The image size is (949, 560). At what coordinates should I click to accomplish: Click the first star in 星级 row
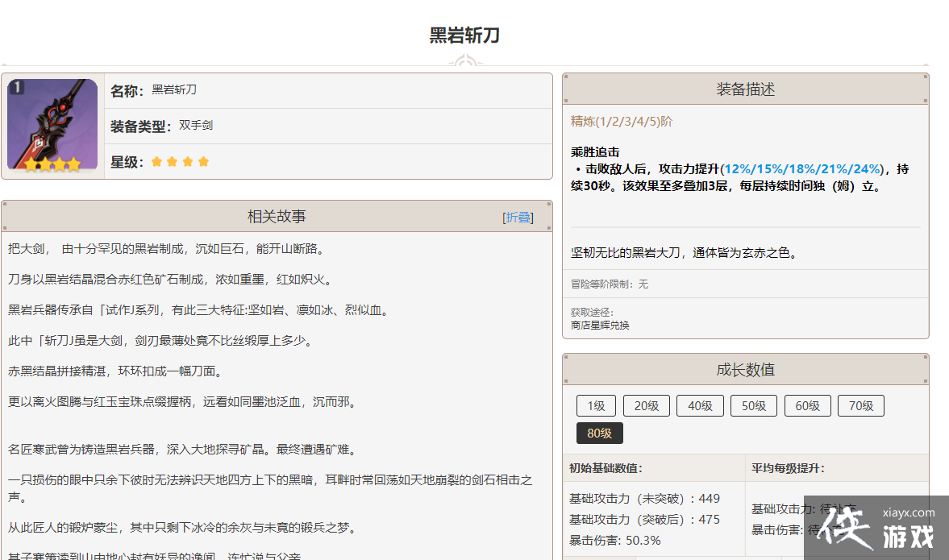(x=156, y=162)
